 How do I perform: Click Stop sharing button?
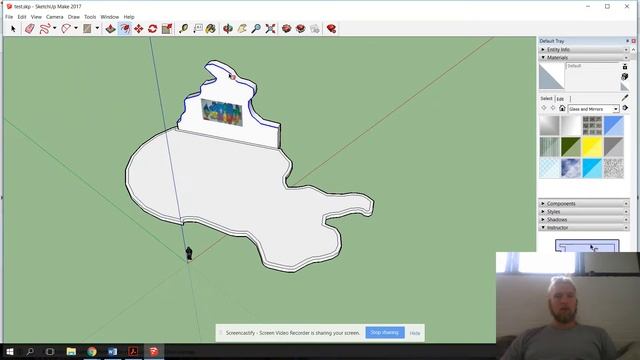[384, 333]
